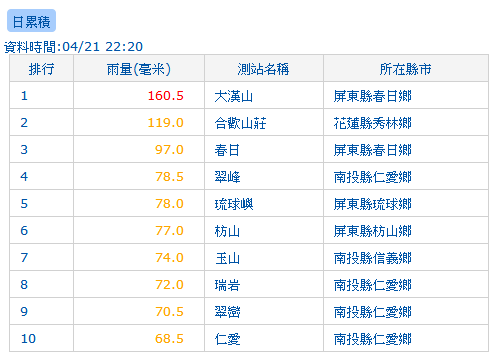Click the 所在縣市 column header
This screenshot has width=497, height=364.
(405, 69)
